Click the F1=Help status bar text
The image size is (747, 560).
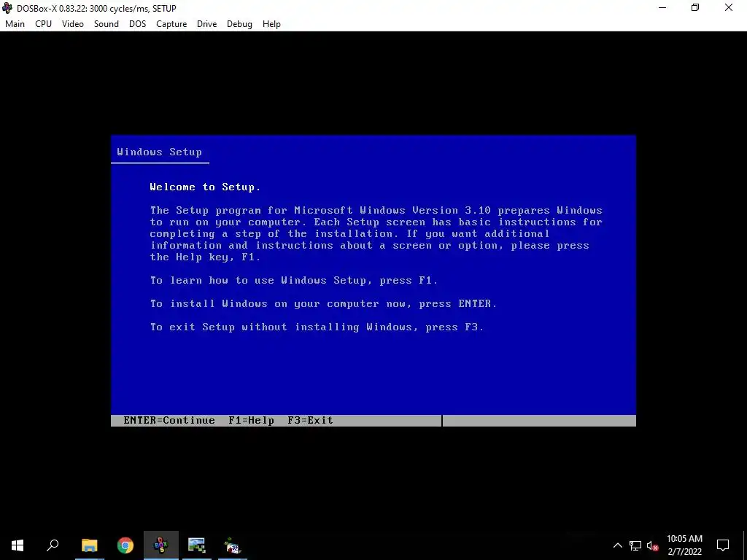pos(251,421)
